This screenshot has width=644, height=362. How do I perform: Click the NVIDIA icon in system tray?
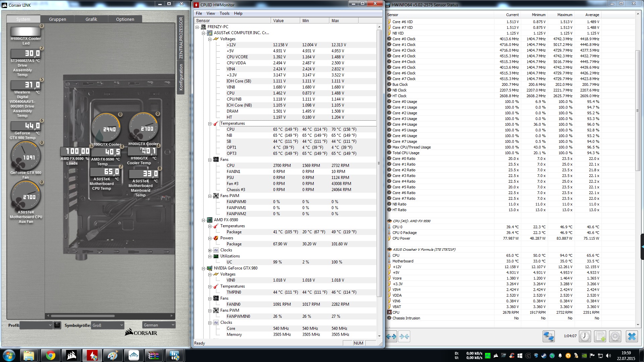[584, 356]
